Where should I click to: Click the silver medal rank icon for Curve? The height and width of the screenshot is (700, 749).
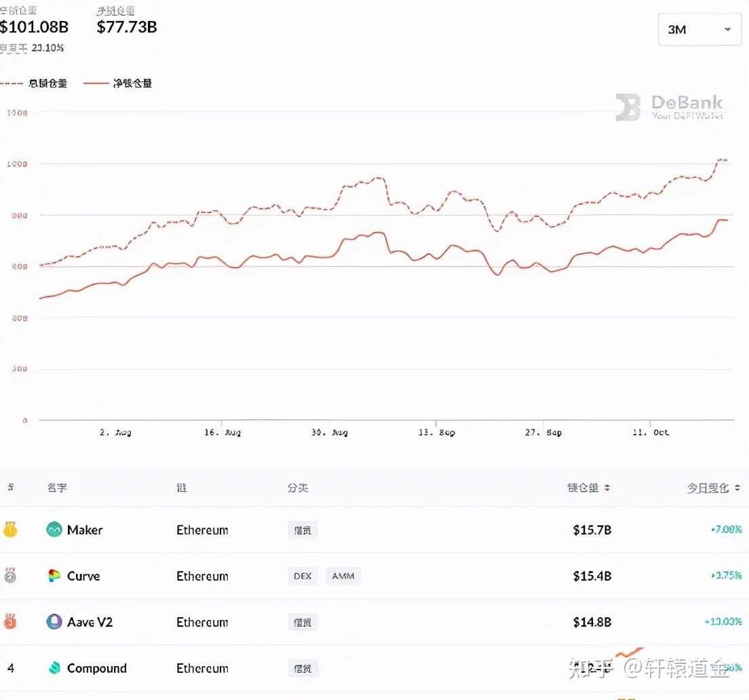tap(10, 575)
